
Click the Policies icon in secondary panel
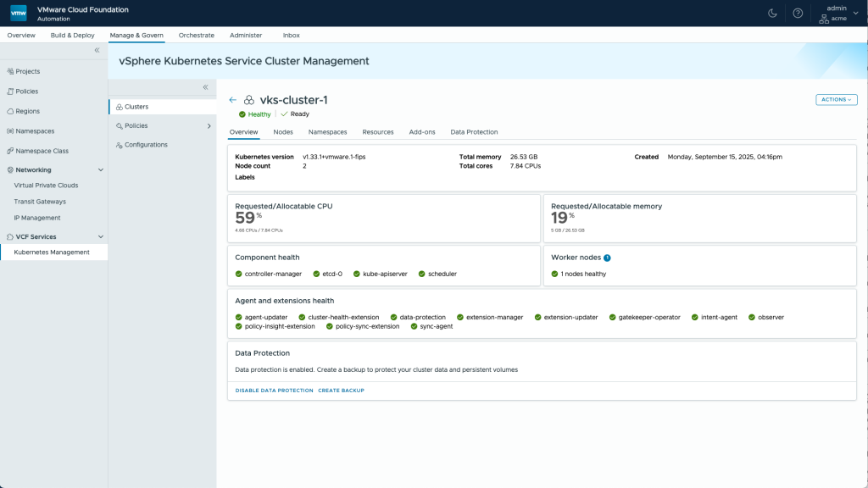click(x=119, y=126)
